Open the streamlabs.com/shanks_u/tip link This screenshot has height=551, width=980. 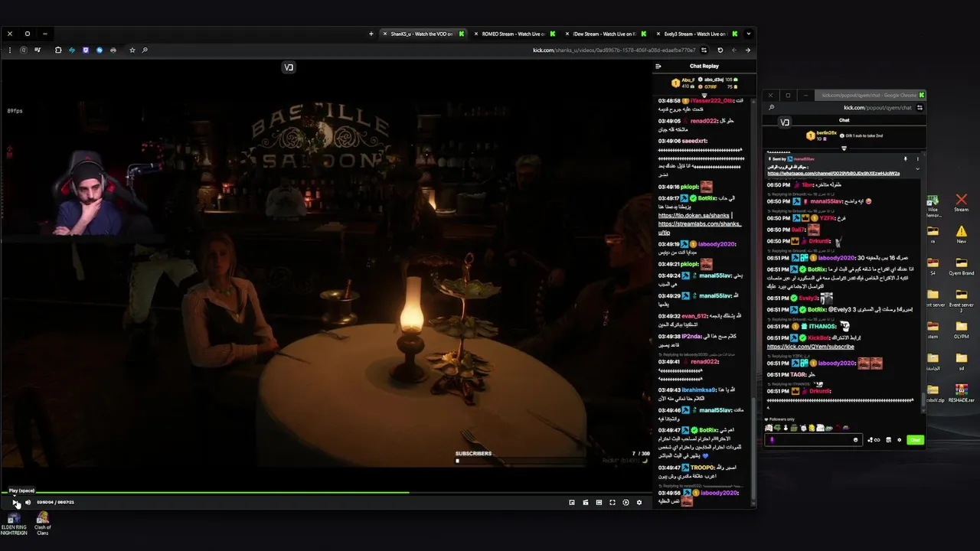click(700, 227)
